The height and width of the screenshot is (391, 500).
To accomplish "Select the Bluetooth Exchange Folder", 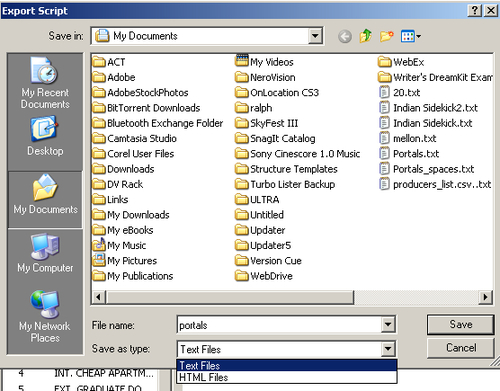I will [x=158, y=123].
